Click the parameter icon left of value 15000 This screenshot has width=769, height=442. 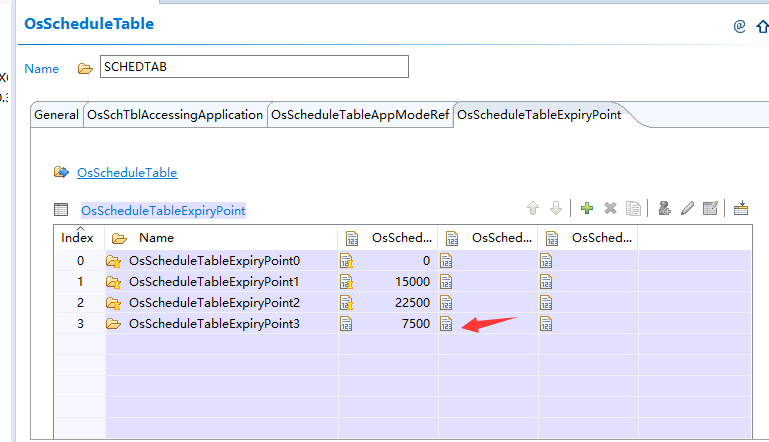point(346,282)
